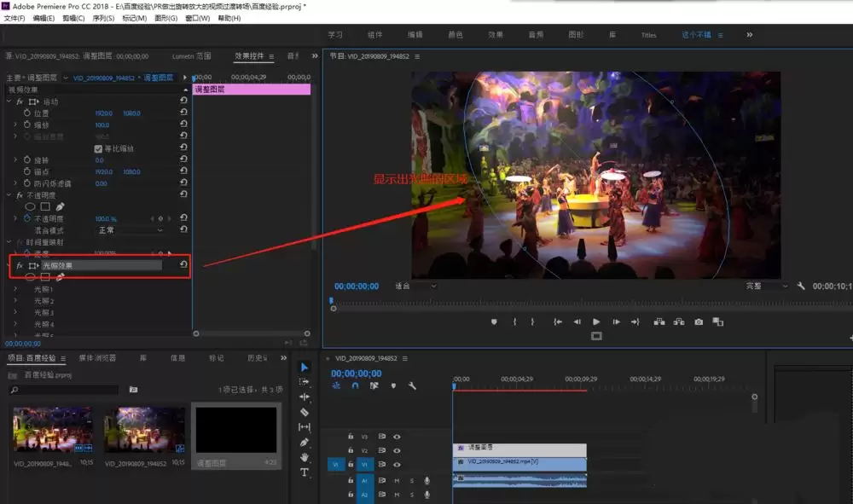This screenshot has height=504, width=853.
Task: Switch to the 媒体浏览器 tab
Action: pyautogui.click(x=97, y=358)
